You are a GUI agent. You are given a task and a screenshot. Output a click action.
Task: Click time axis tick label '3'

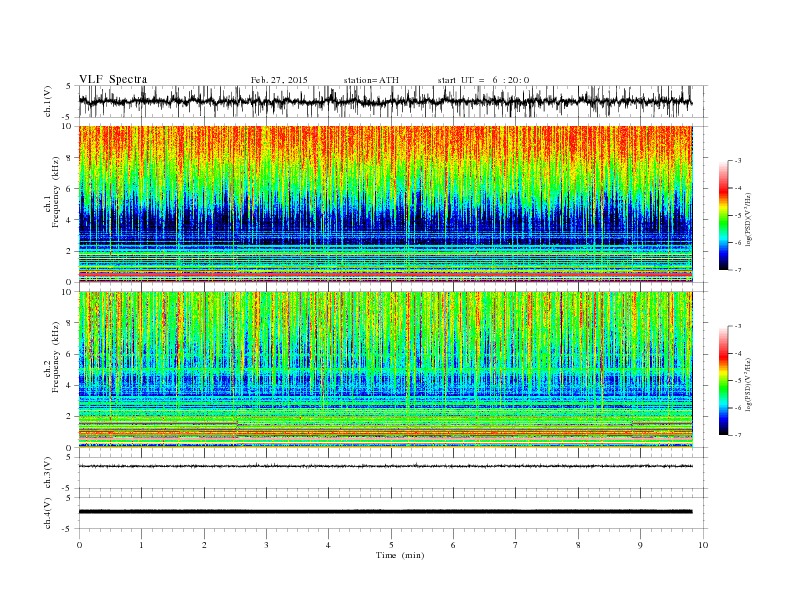coord(266,545)
